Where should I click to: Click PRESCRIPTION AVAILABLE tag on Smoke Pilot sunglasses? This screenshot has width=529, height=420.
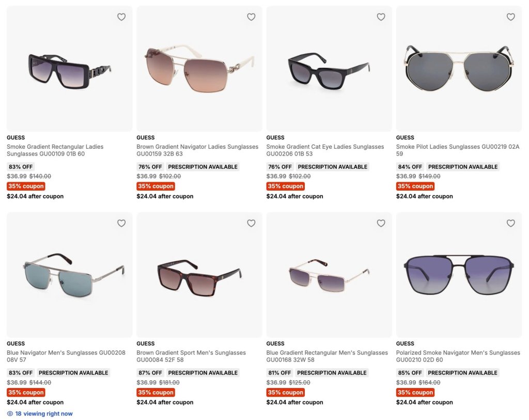tap(463, 167)
